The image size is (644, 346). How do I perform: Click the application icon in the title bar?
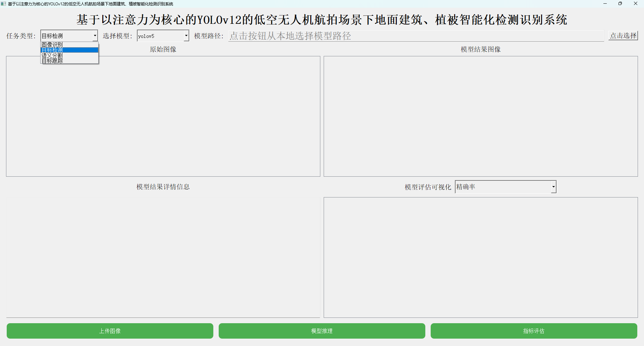(3, 4)
